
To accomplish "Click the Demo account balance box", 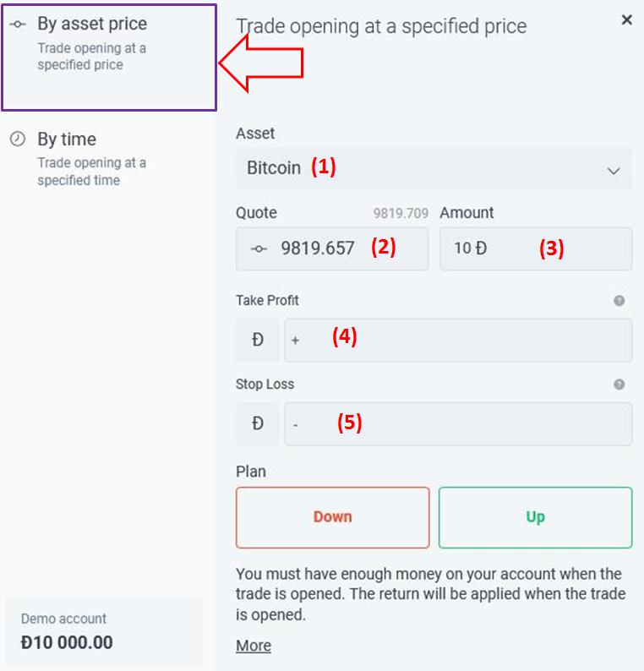I will click(103, 631).
